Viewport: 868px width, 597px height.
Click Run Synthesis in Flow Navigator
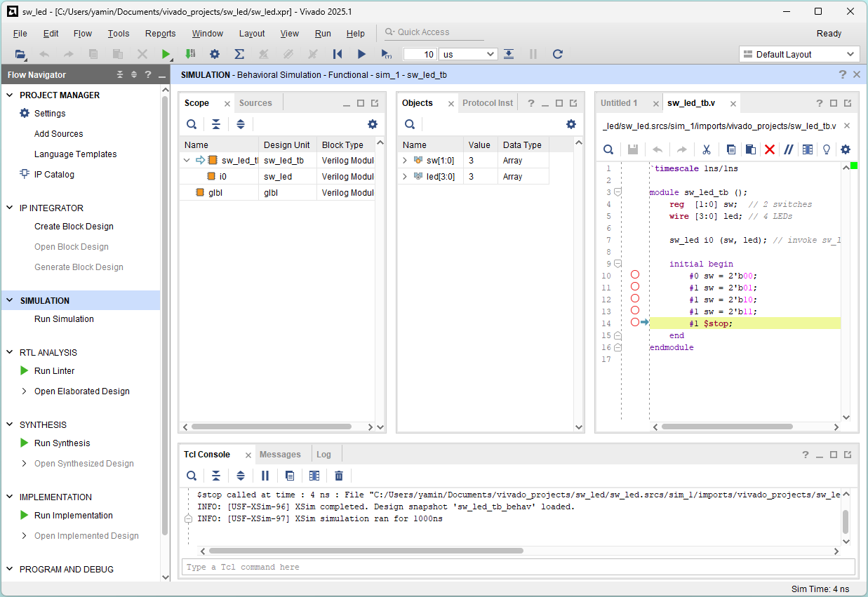pyautogui.click(x=62, y=443)
